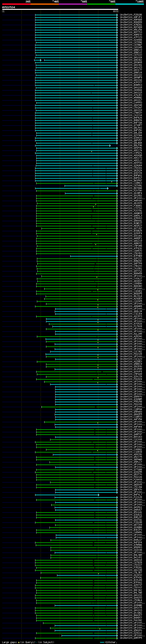Viewport: 146px width, 644px height.
Task: Select the UniRef100_Q40177 label
Action: [x=131, y=70]
